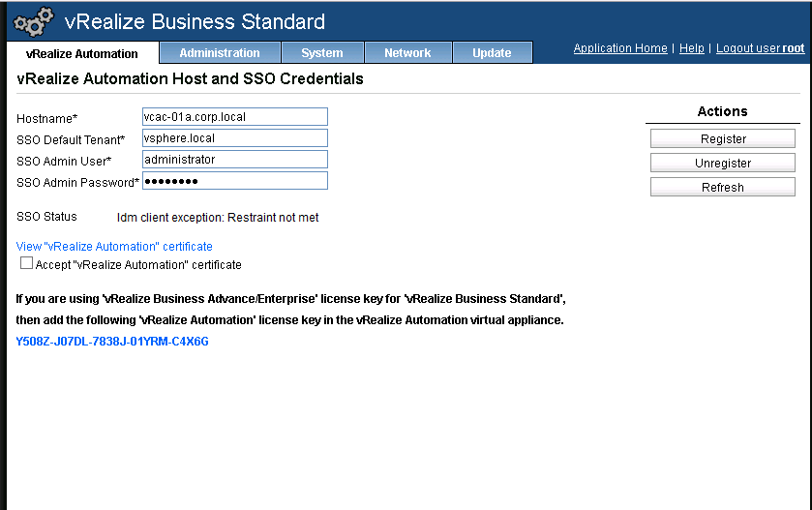
Task: Click the SSO Default Tenant field
Action: 234,138
